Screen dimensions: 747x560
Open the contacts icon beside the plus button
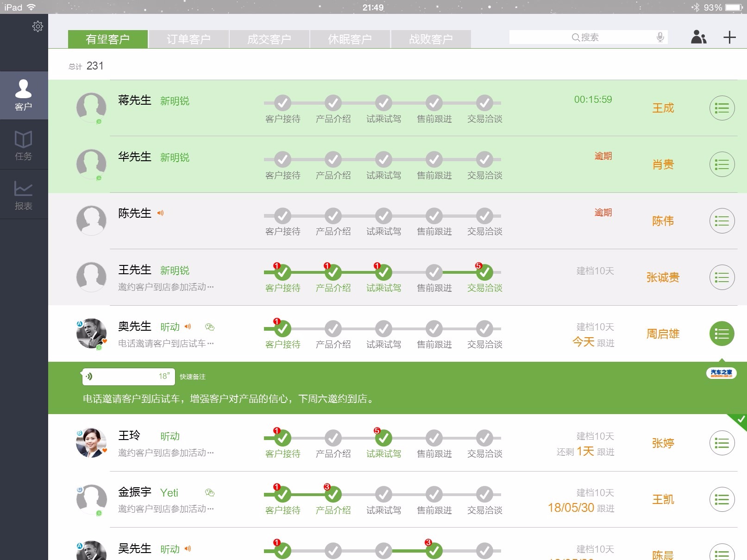699,37
